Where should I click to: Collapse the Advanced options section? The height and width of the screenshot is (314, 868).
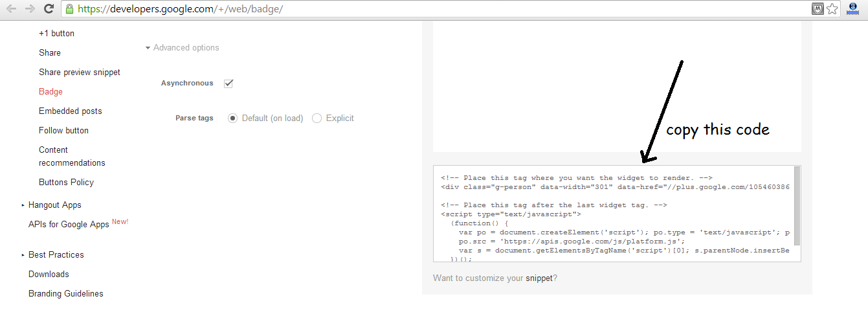pyautogui.click(x=183, y=48)
